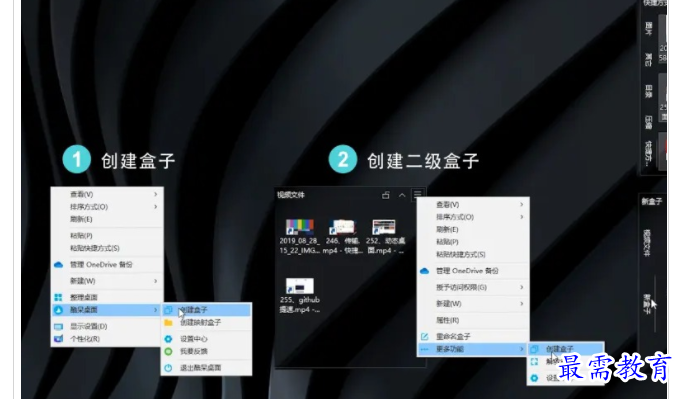Expand 查看(V) in the desktop context menu
This screenshot has width=680, height=399.
pyautogui.click(x=107, y=194)
